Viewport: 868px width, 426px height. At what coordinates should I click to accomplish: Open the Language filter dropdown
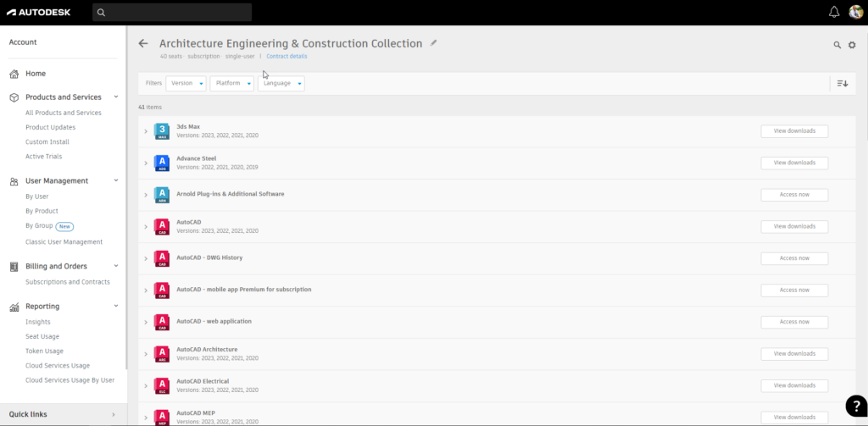281,84
